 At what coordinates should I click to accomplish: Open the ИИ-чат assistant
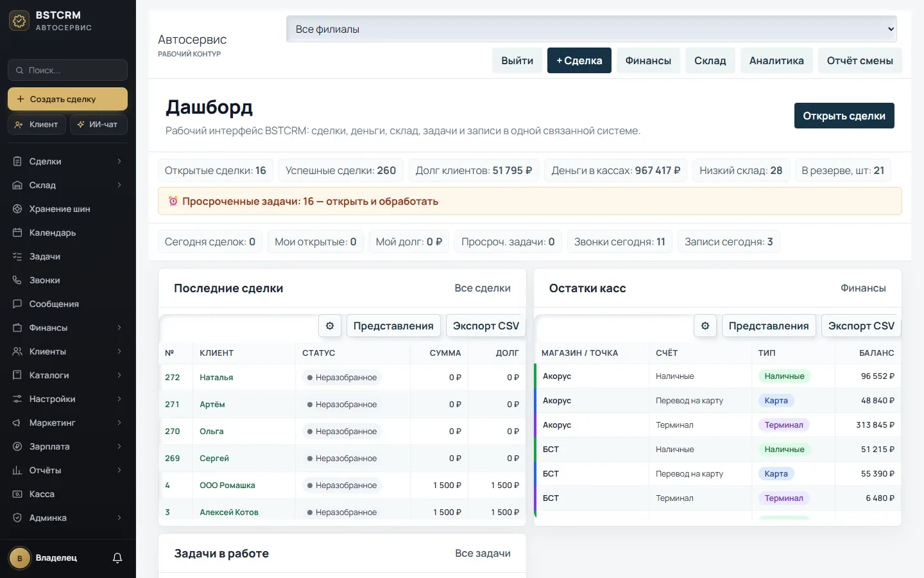tap(98, 125)
